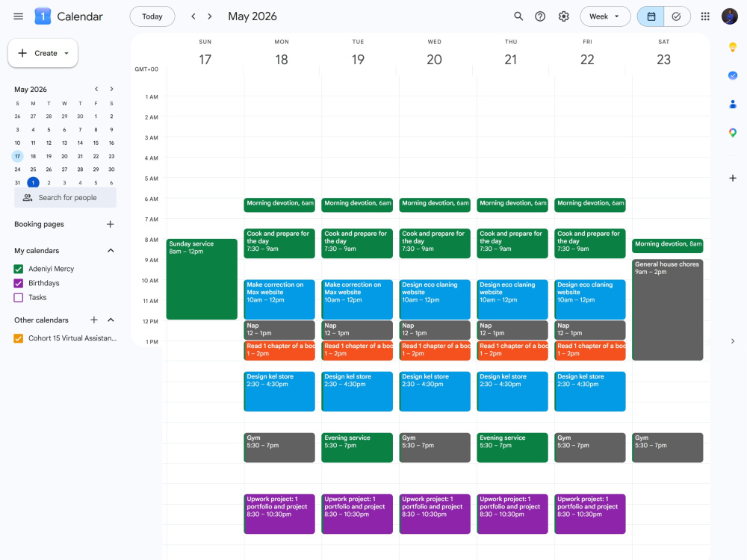Open Saturday's Morning devotion 8am event
This screenshot has width=747, height=560.
[x=667, y=245]
